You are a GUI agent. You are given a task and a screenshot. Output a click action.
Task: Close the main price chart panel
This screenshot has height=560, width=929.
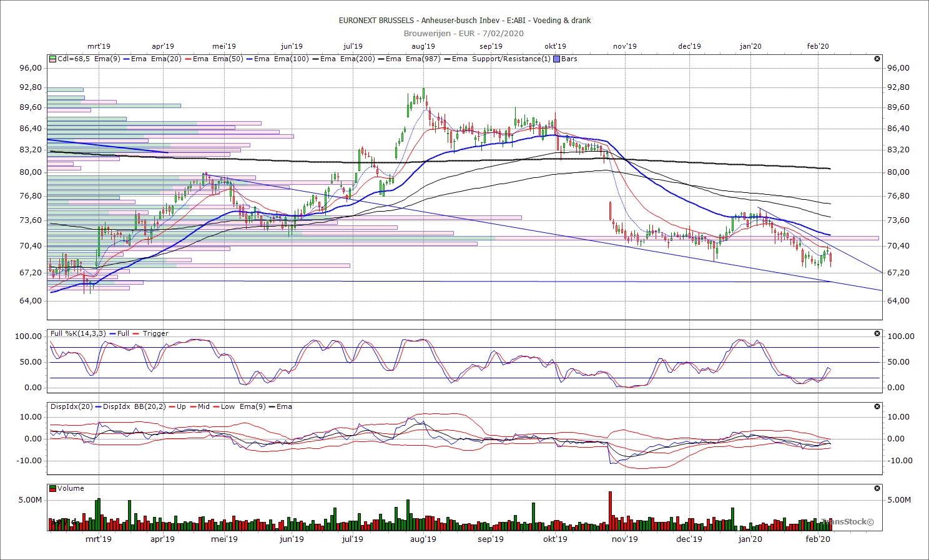tap(877, 59)
